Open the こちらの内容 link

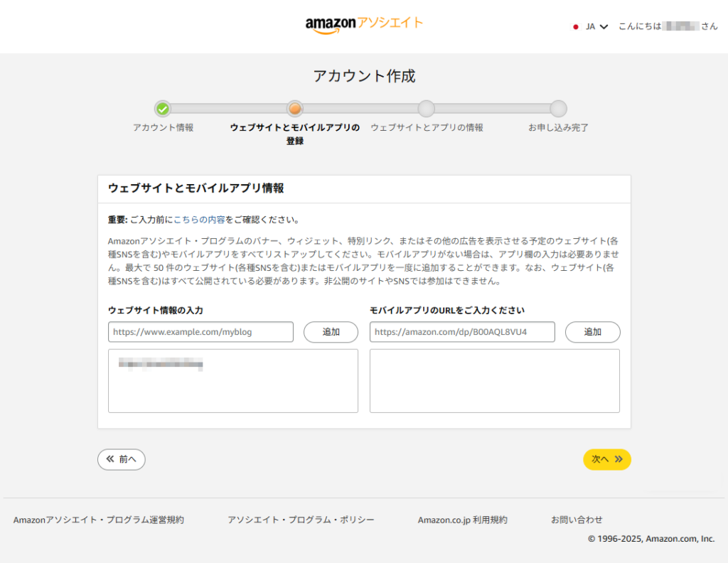(199, 220)
